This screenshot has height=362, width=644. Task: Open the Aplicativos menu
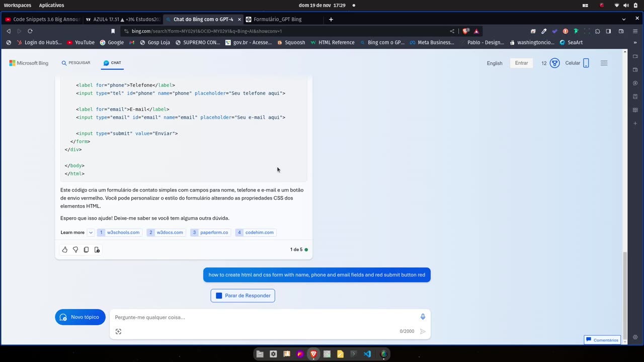[x=51, y=5]
